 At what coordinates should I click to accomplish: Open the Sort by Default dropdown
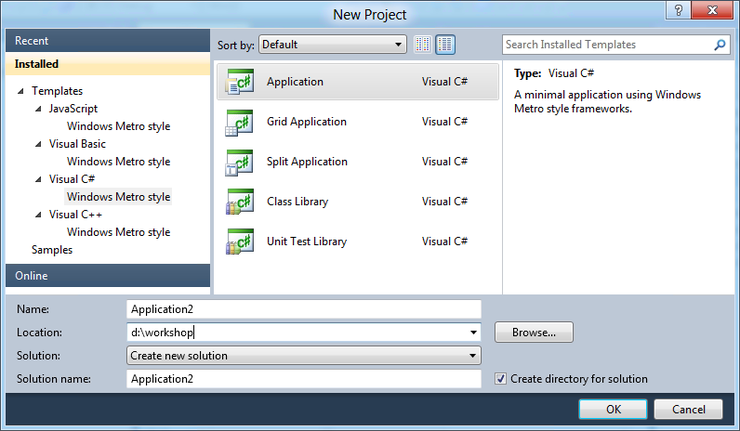pyautogui.click(x=333, y=45)
